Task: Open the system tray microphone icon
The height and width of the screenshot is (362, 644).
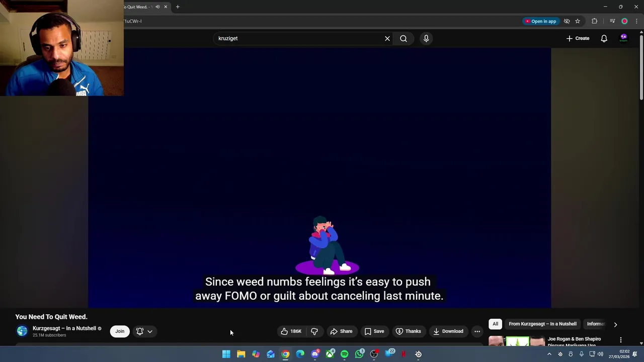Action: coord(581,354)
